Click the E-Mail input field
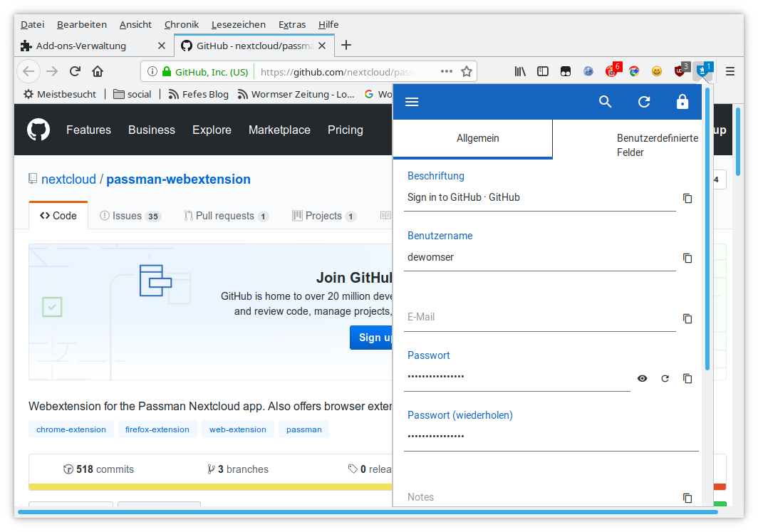The width and height of the screenshot is (758, 532). [539, 318]
